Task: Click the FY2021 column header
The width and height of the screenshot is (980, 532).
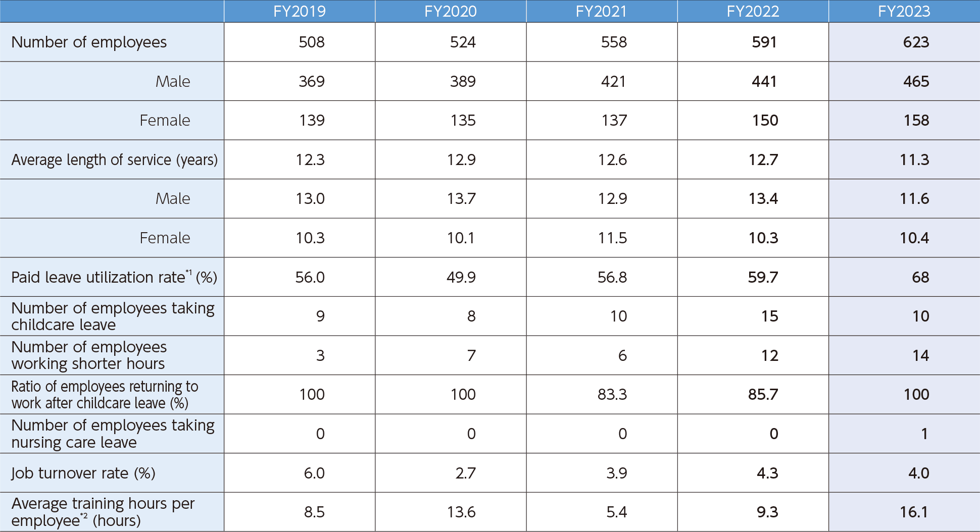Action: pyautogui.click(x=601, y=11)
